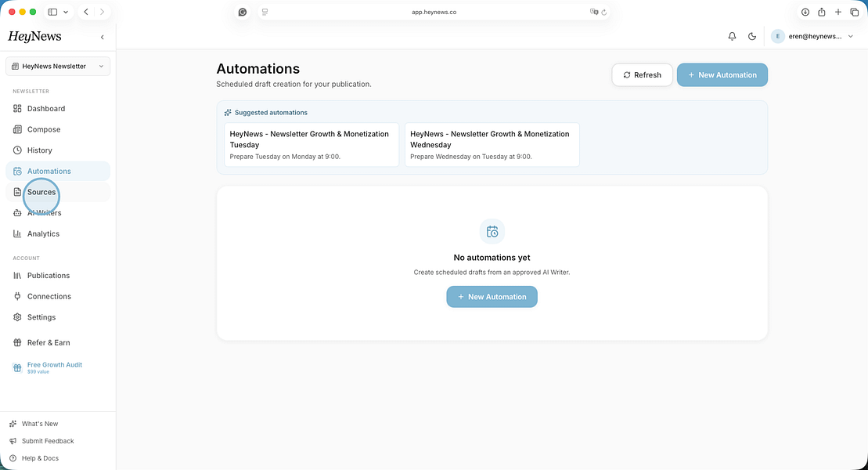Click New Automation in the empty state
The width and height of the screenshot is (868, 470).
tap(492, 297)
